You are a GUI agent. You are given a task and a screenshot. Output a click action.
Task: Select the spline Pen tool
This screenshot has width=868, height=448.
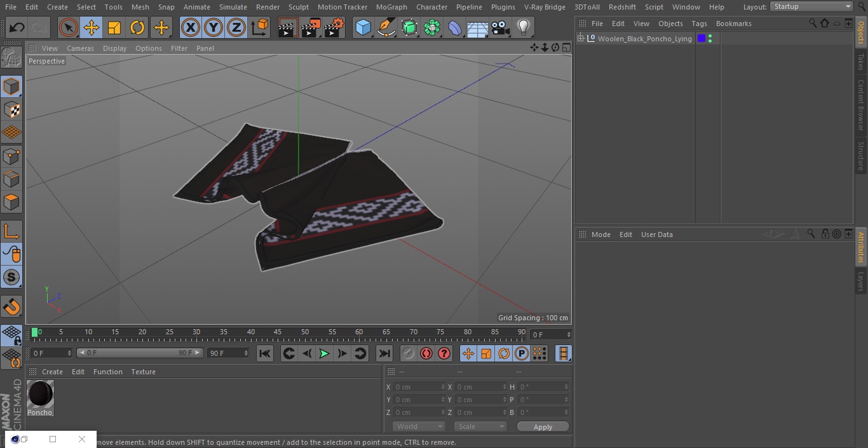386,27
